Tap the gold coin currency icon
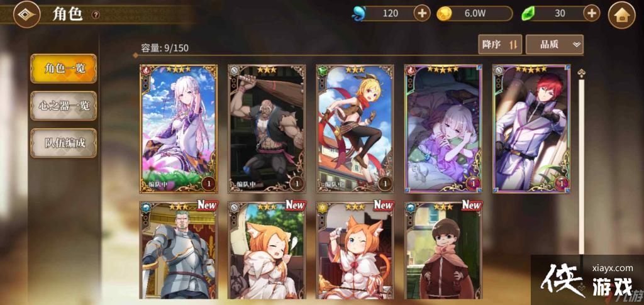This screenshot has height=305, width=644. (445, 14)
